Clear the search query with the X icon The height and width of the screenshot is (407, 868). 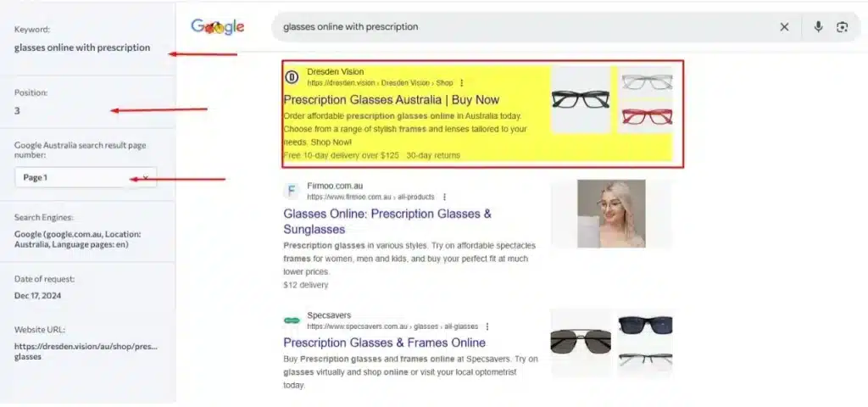click(784, 27)
